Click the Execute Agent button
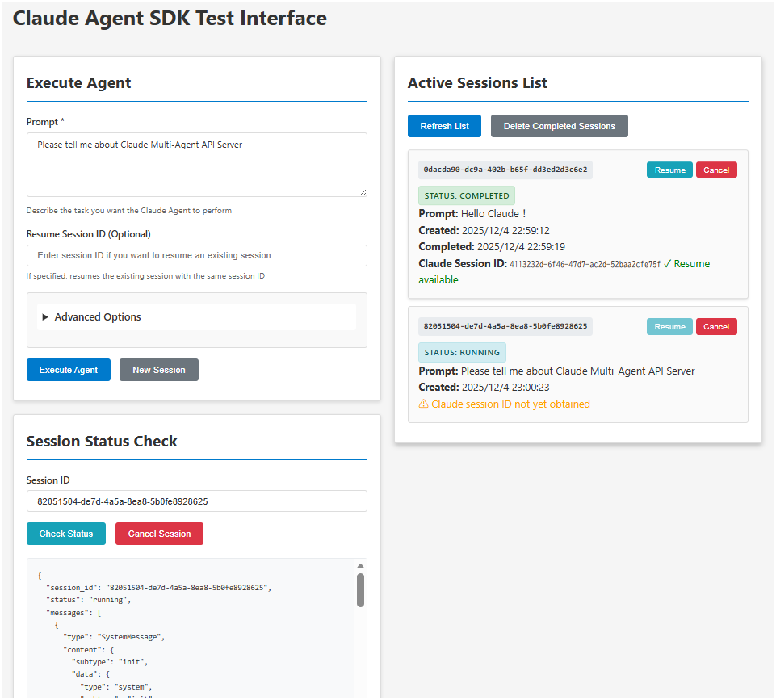 [68, 369]
